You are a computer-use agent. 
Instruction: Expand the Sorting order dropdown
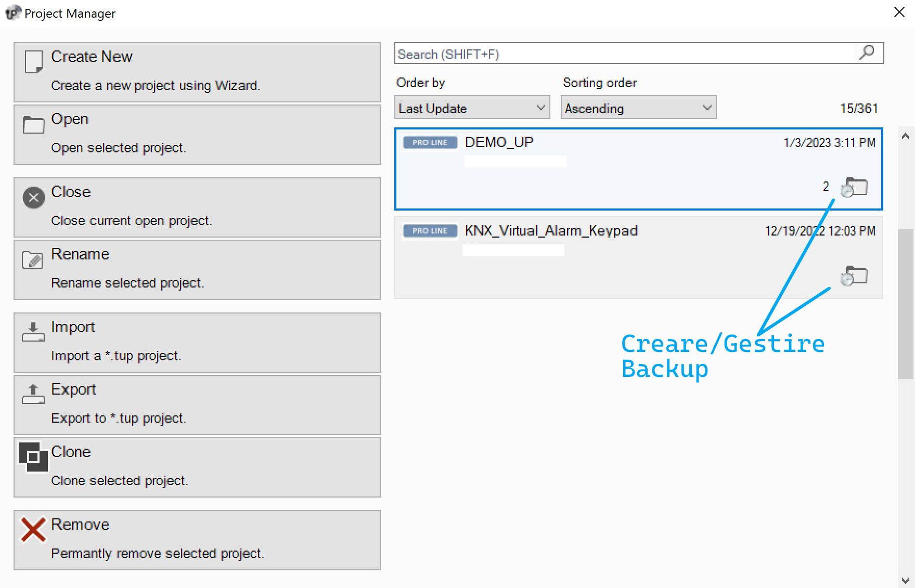click(x=638, y=108)
